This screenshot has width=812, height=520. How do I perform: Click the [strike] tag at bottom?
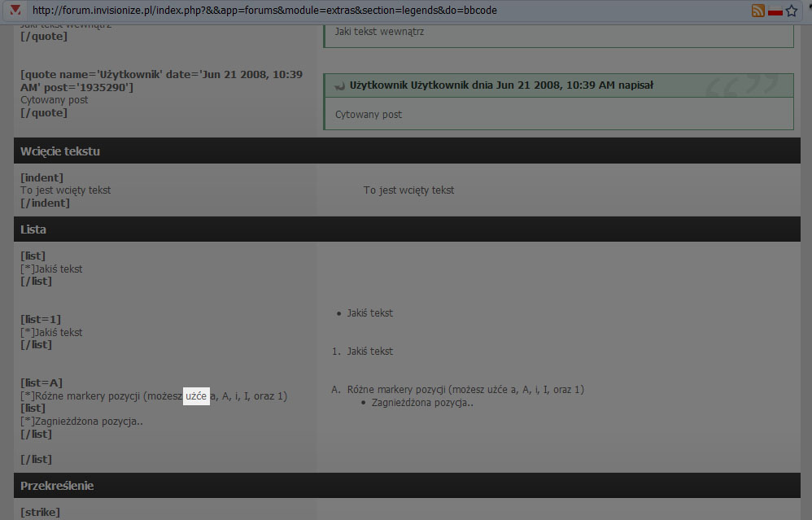40,513
